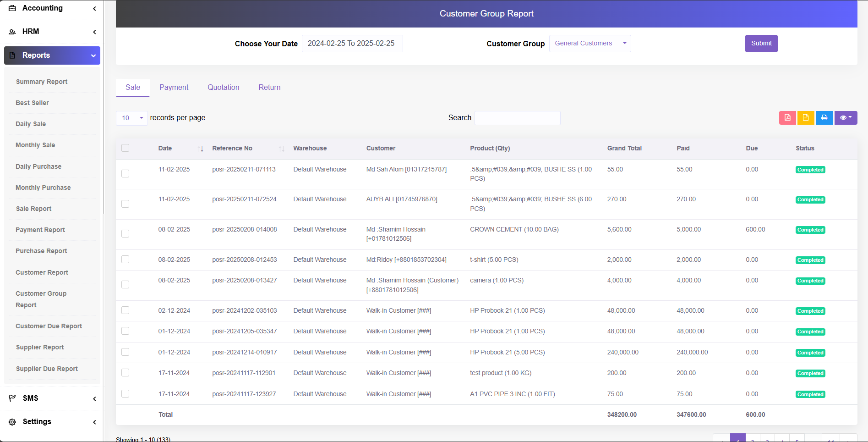Click the HRM people icon

coord(12,32)
